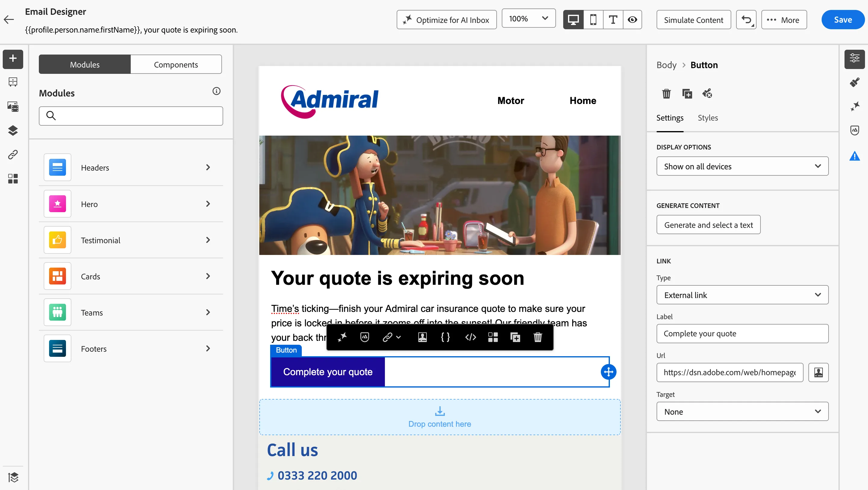
Task: Open the Show on all devices dropdown
Action: (742, 166)
